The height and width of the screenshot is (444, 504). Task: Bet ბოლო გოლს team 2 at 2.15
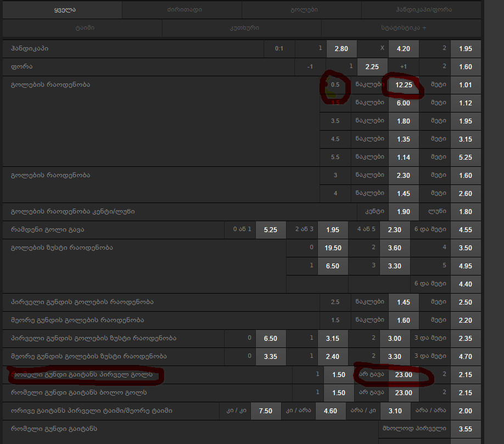pyautogui.click(x=466, y=392)
